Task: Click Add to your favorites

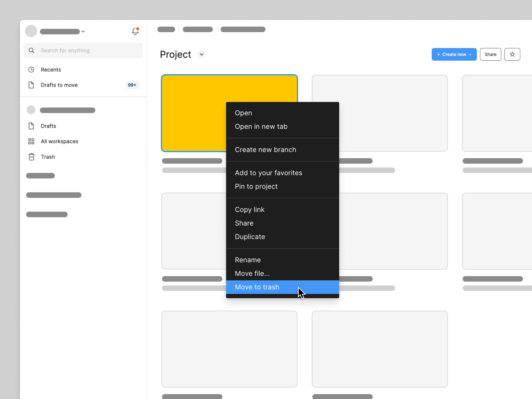Action: coord(268,173)
